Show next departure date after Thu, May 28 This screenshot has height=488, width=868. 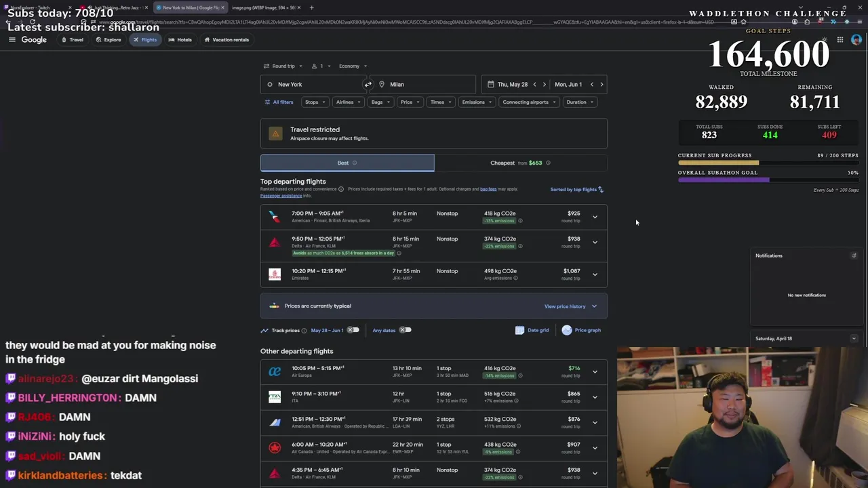[544, 85]
